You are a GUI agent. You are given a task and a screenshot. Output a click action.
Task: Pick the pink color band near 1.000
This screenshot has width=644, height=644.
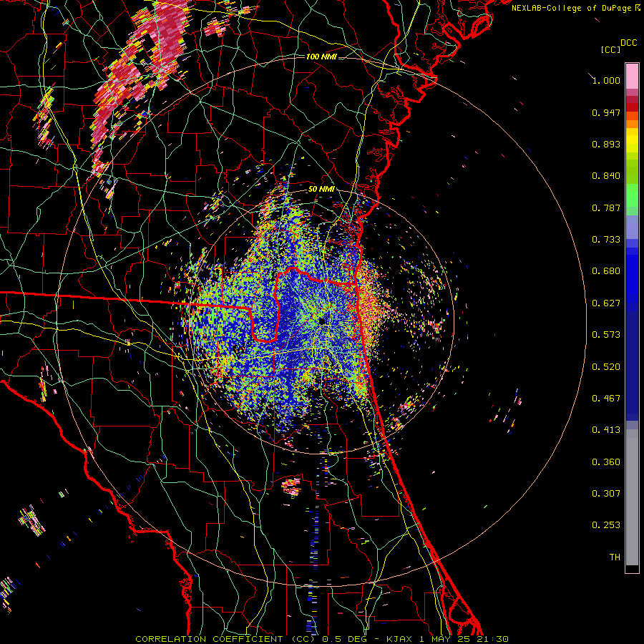coord(632,77)
